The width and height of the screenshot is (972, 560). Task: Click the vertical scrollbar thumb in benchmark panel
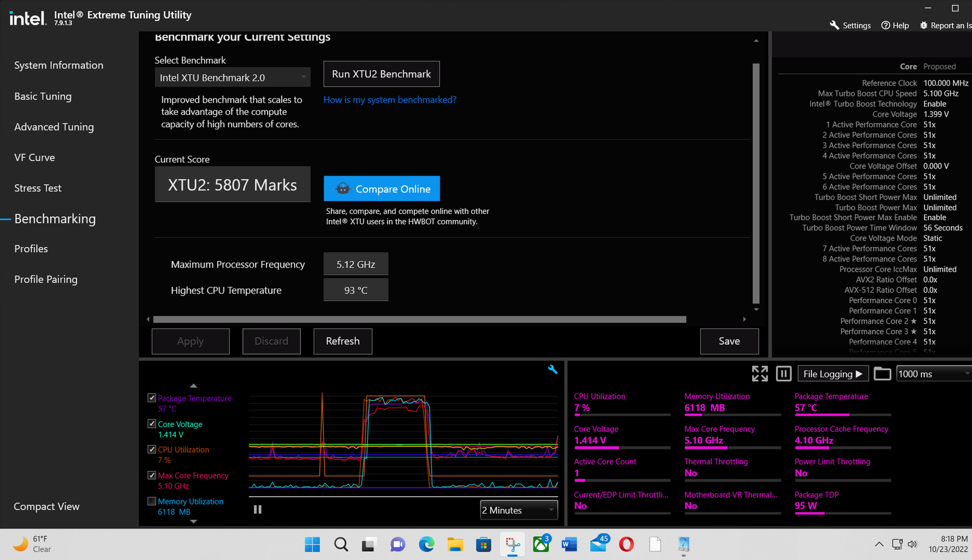pyautogui.click(x=756, y=184)
